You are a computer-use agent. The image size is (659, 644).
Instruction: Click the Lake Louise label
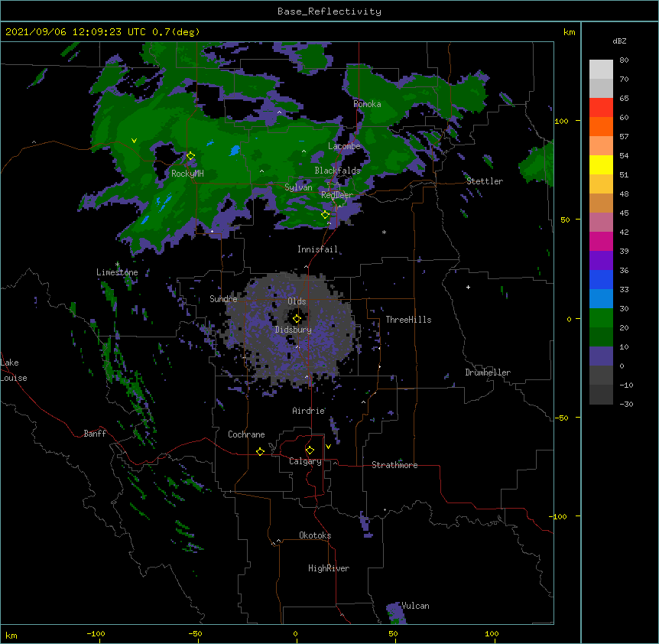point(14,370)
